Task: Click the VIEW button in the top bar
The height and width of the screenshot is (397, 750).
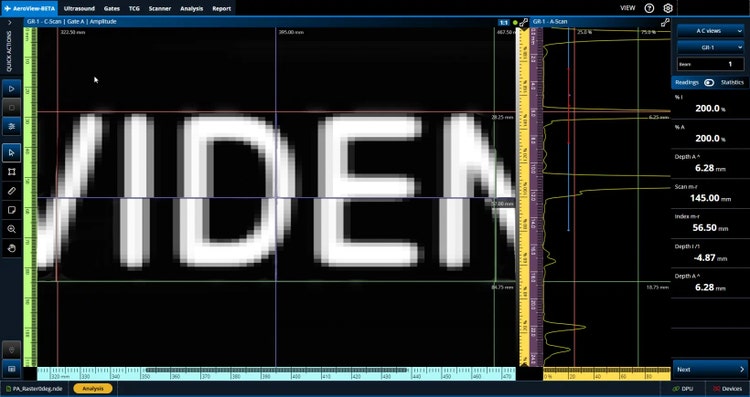Action: coord(628,8)
